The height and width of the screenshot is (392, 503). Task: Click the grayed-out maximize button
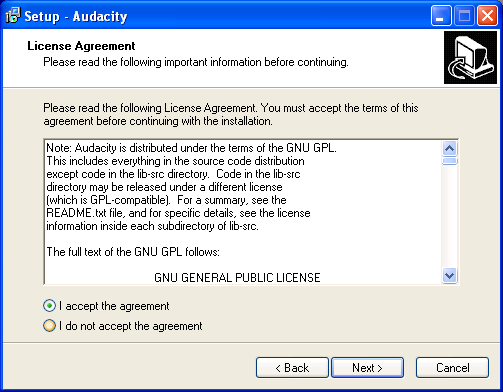pos(464,16)
